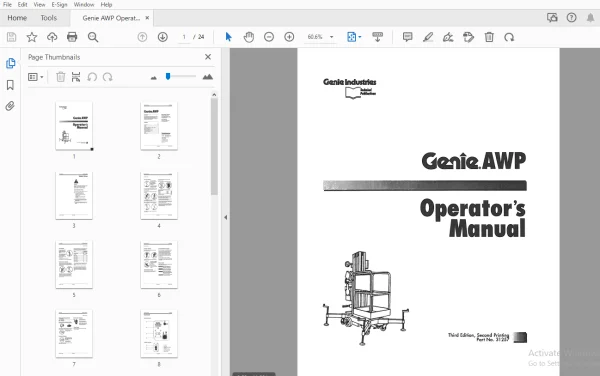Open the Help menu

point(106,5)
